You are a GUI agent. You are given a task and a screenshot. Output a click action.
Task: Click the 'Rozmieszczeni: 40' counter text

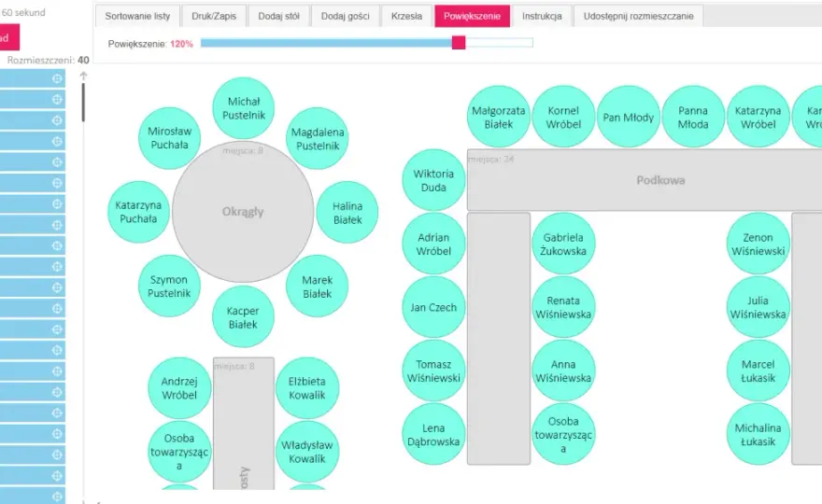click(x=49, y=60)
